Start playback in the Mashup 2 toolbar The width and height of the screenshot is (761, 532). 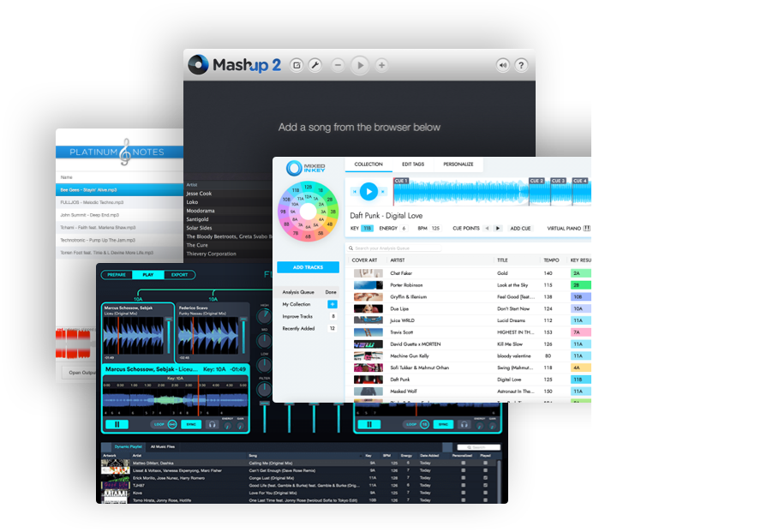(x=360, y=65)
